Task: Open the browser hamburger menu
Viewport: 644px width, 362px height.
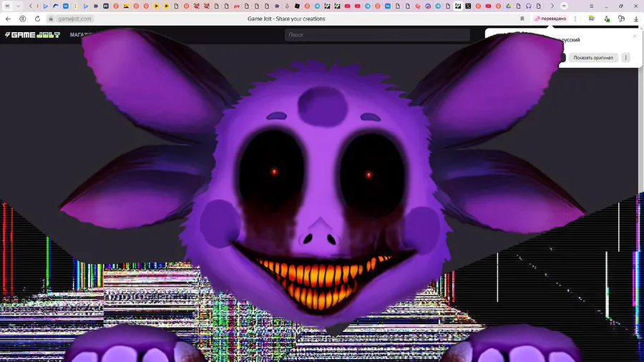Action: (x=592, y=6)
